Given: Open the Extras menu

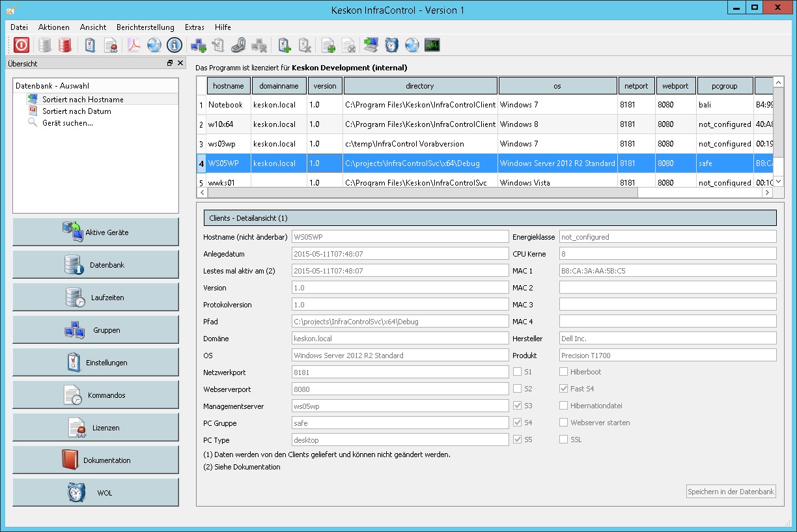Looking at the screenshot, I should 194,27.
